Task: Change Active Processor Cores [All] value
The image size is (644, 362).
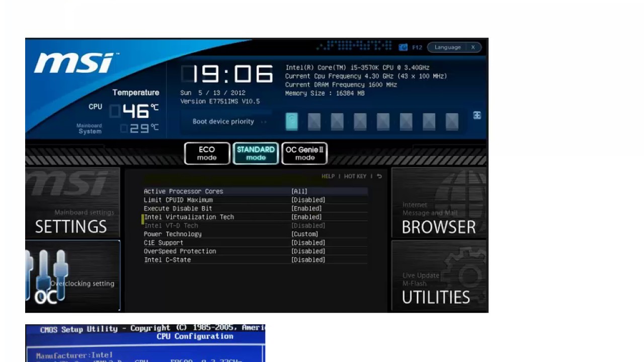Action: [x=299, y=192]
